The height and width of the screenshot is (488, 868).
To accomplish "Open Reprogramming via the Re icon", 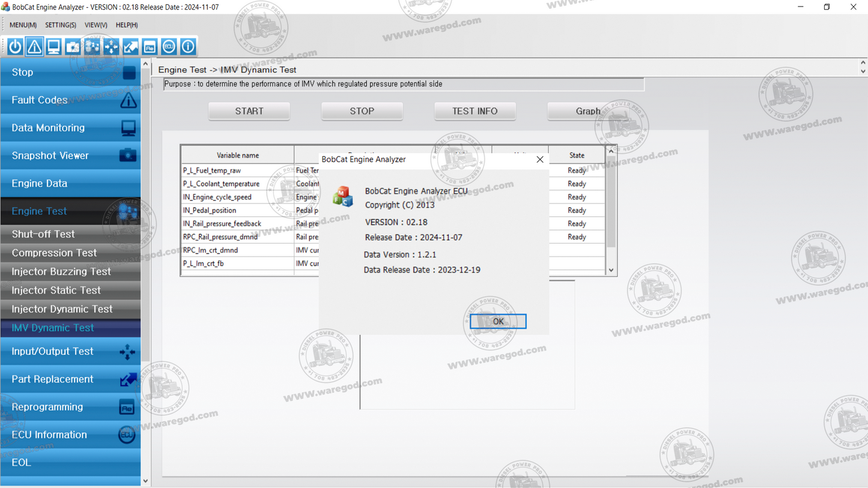I will tap(150, 46).
